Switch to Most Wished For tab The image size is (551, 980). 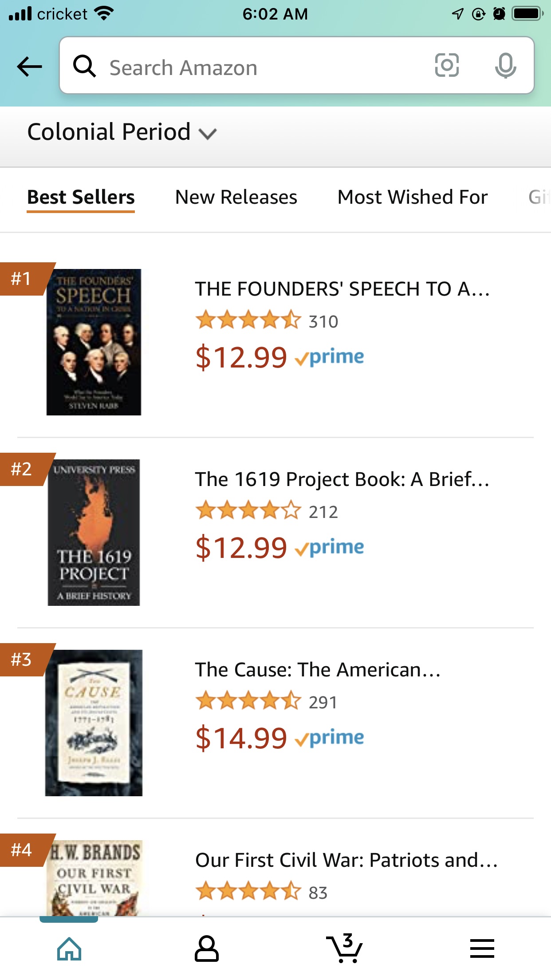click(413, 197)
